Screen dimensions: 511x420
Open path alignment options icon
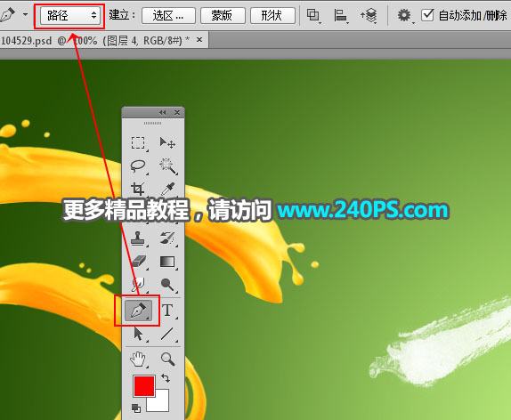(x=341, y=15)
